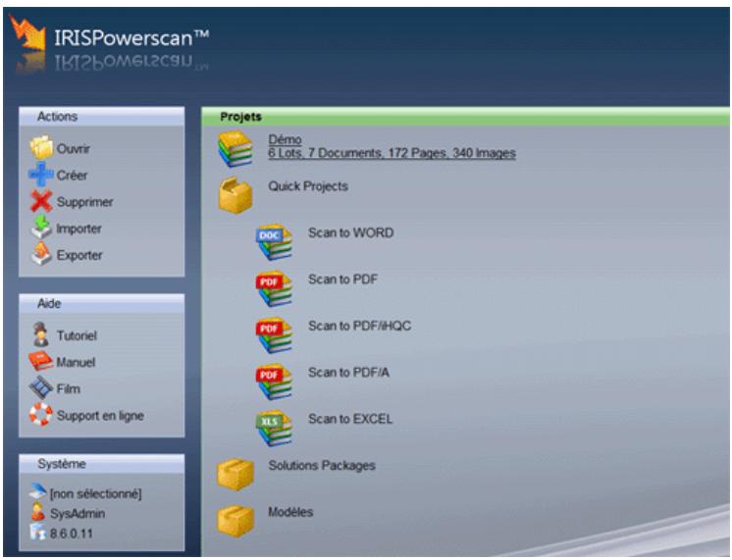Viewport: 732px width, 560px height.
Task: Click the SysAdmin user icon
Action: (x=37, y=512)
